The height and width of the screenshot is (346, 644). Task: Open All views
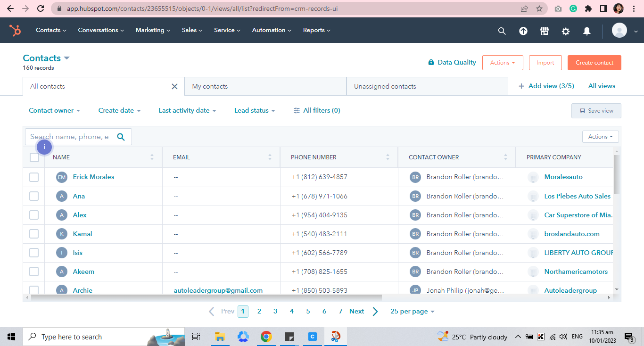click(602, 86)
